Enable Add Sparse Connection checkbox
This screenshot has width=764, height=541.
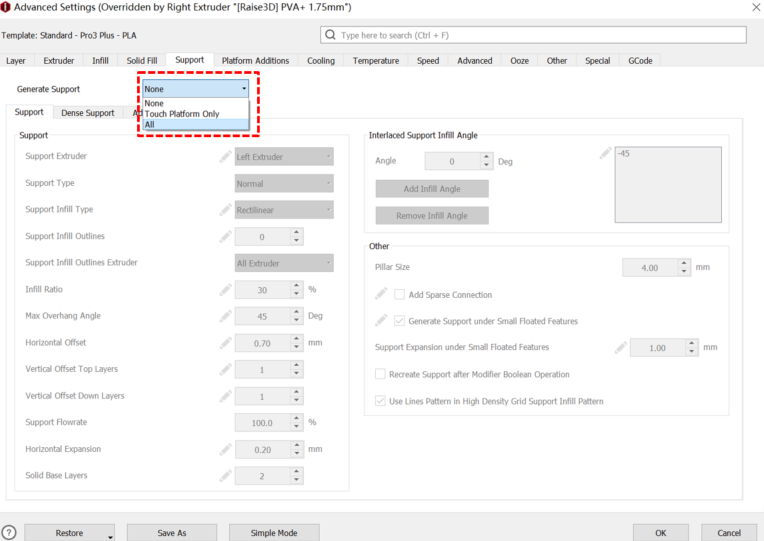point(400,295)
